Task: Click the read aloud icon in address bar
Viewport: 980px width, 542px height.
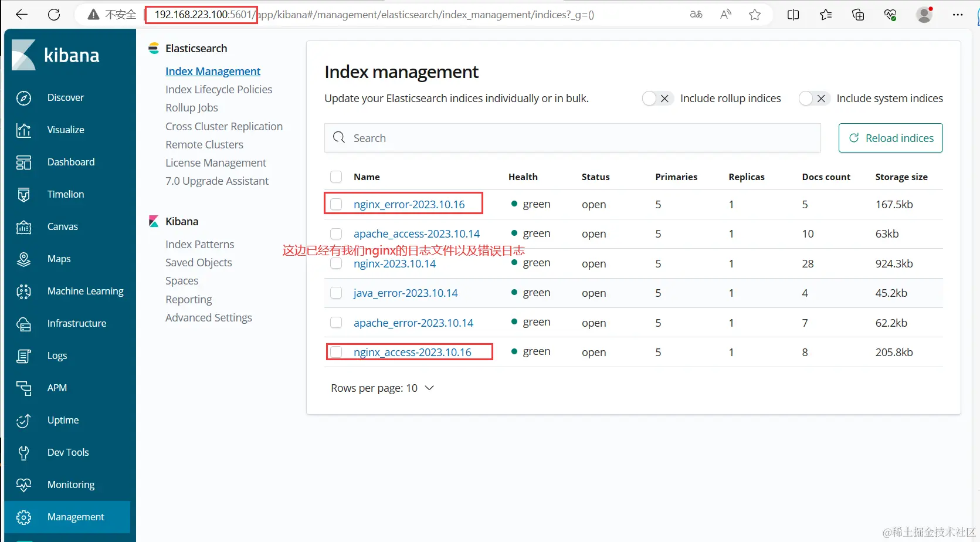Action: 725,15
